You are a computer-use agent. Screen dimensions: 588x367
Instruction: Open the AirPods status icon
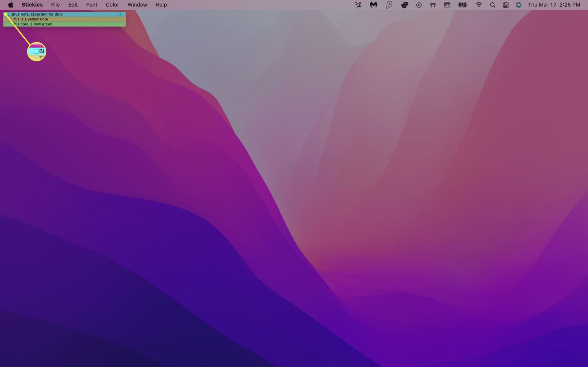(x=433, y=5)
